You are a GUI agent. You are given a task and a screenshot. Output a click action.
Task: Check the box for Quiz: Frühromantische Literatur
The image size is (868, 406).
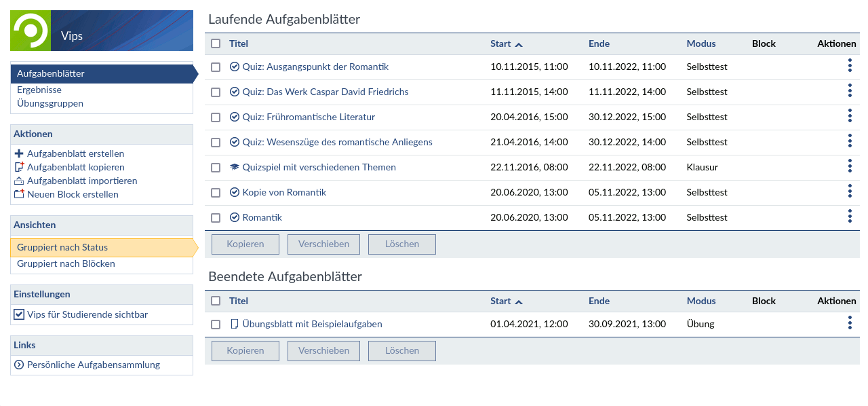point(216,117)
